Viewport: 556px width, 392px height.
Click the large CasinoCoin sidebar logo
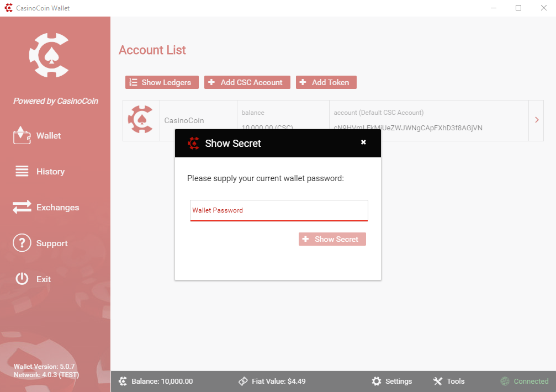click(49, 55)
